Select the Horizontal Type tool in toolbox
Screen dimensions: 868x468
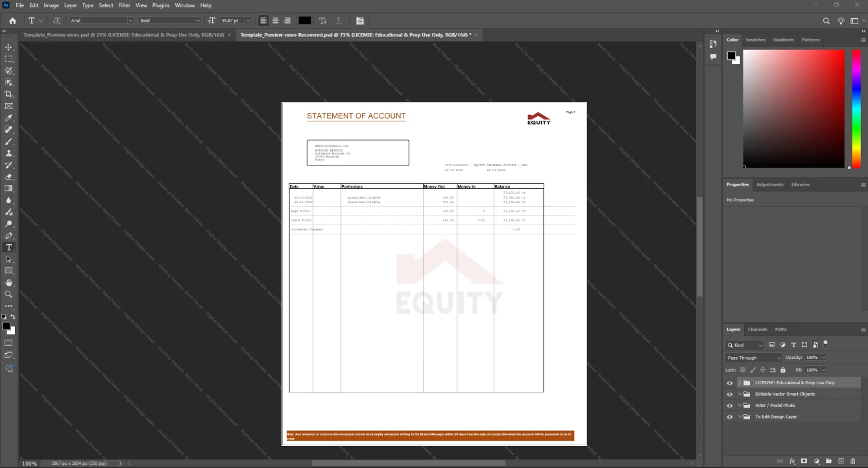[8, 247]
